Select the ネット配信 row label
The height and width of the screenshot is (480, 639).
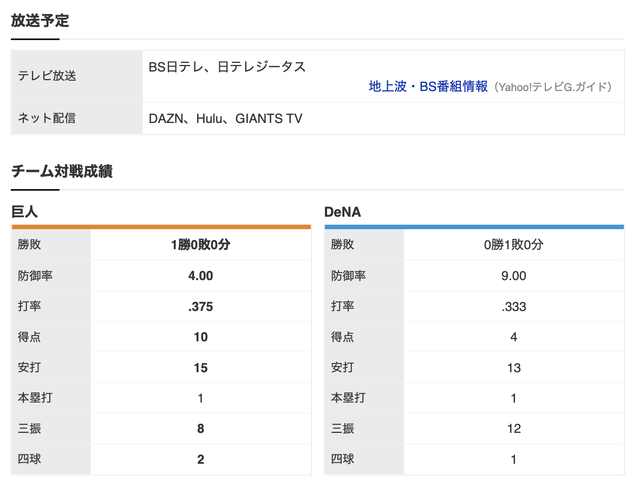click(x=47, y=118)
